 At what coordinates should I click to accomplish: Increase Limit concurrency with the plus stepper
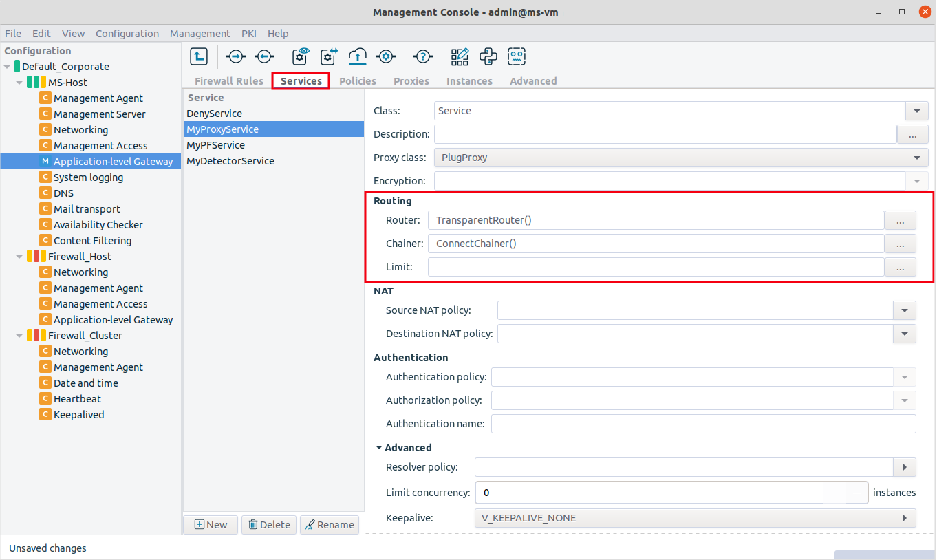tap(857, 493)
